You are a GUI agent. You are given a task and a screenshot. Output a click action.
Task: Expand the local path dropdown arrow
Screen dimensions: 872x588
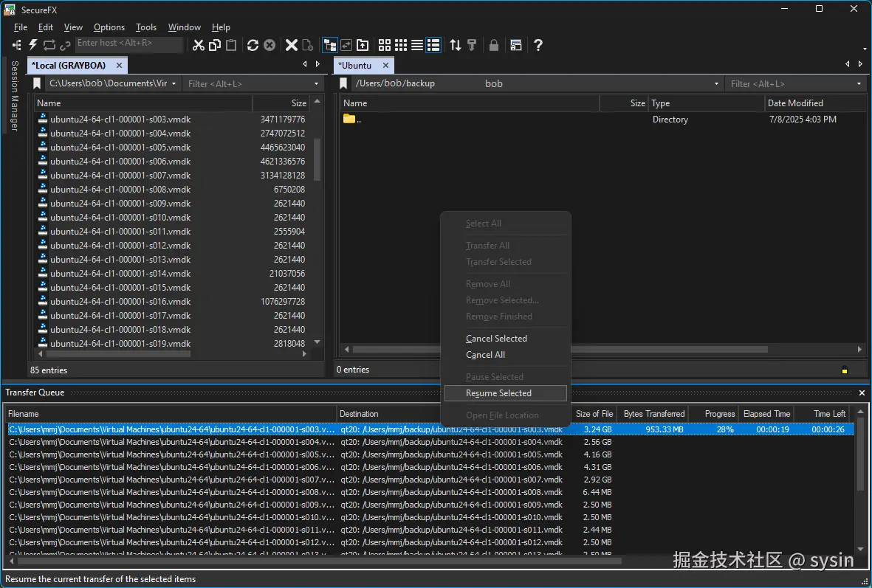(x=174, y=84)
